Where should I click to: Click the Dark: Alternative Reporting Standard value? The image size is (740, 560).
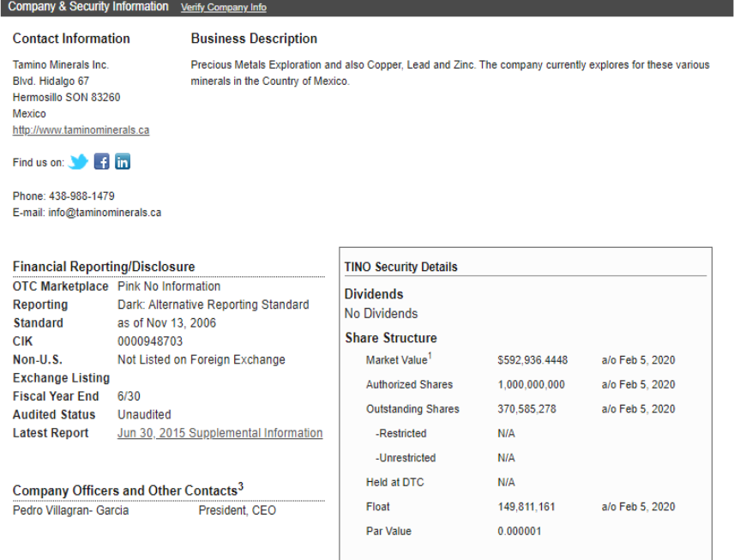214,304
